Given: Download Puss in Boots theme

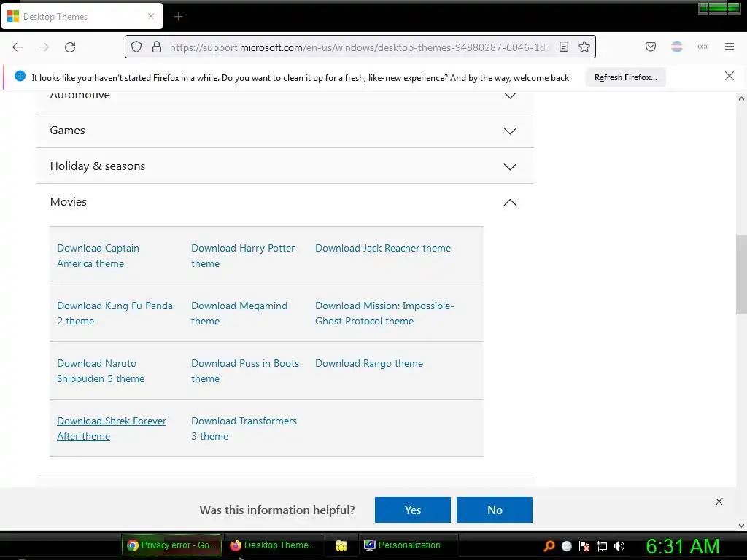Looking at the screenshot, I should (x=245, y=371).
